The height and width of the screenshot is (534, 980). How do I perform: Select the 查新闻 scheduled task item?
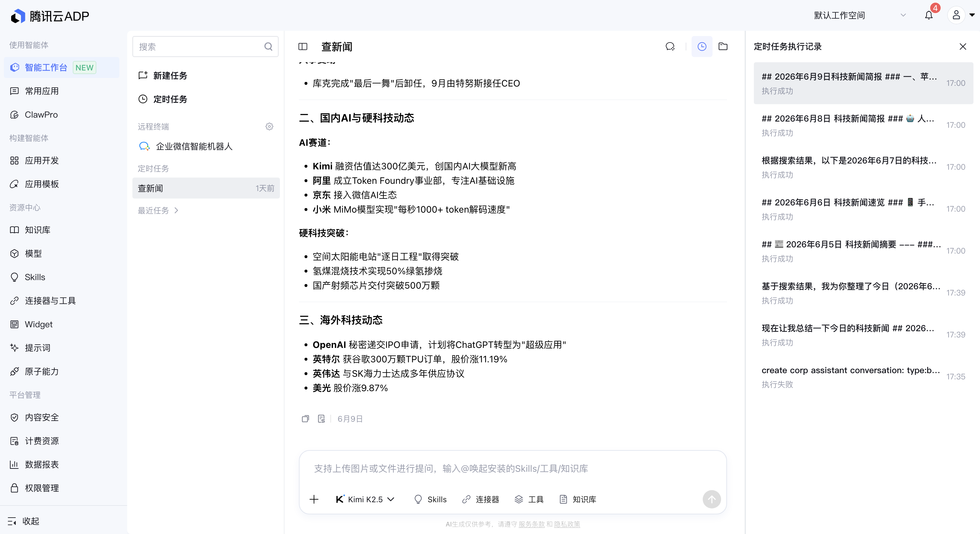[206, 188]
